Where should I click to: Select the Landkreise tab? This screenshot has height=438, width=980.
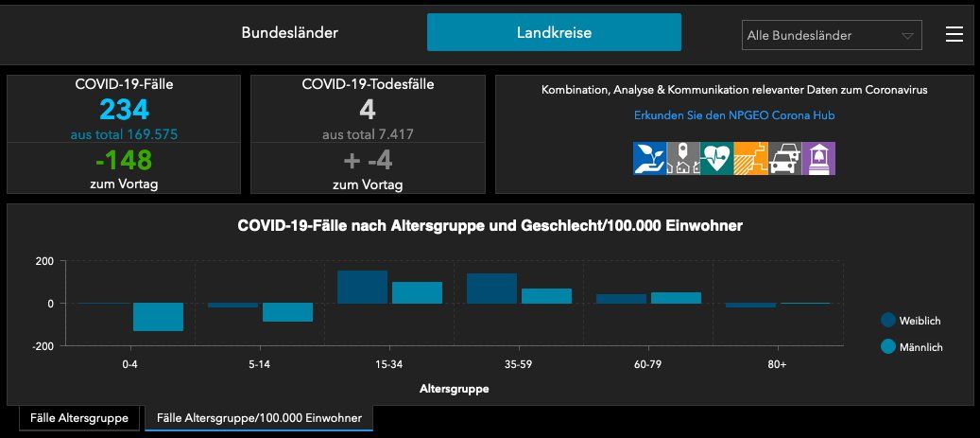pos(554,32)
